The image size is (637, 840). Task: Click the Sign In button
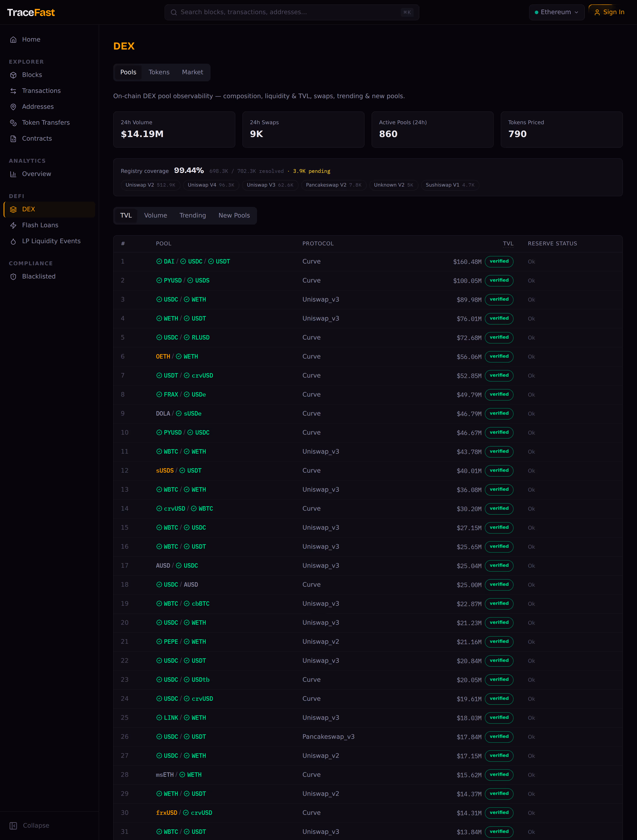click(609, 13)
